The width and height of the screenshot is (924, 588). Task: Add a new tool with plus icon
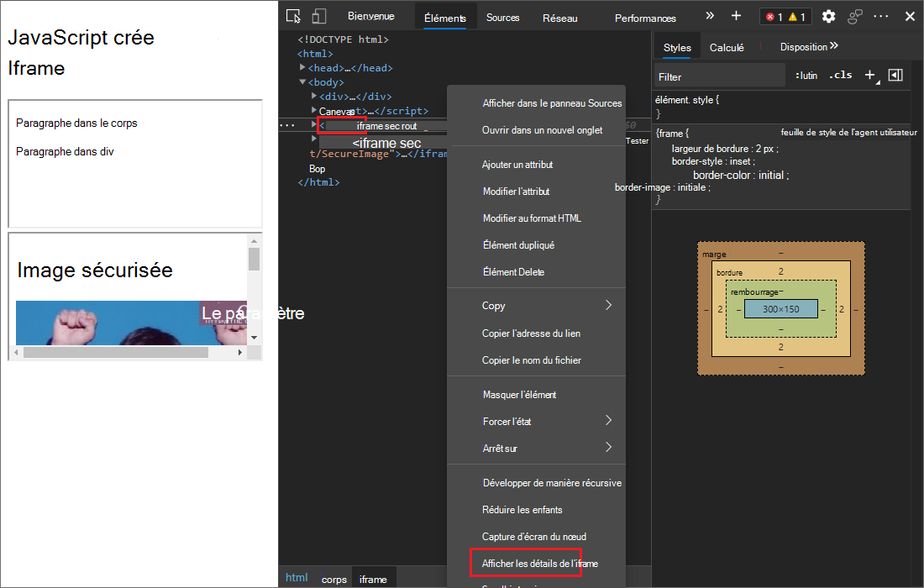[736, 16]
